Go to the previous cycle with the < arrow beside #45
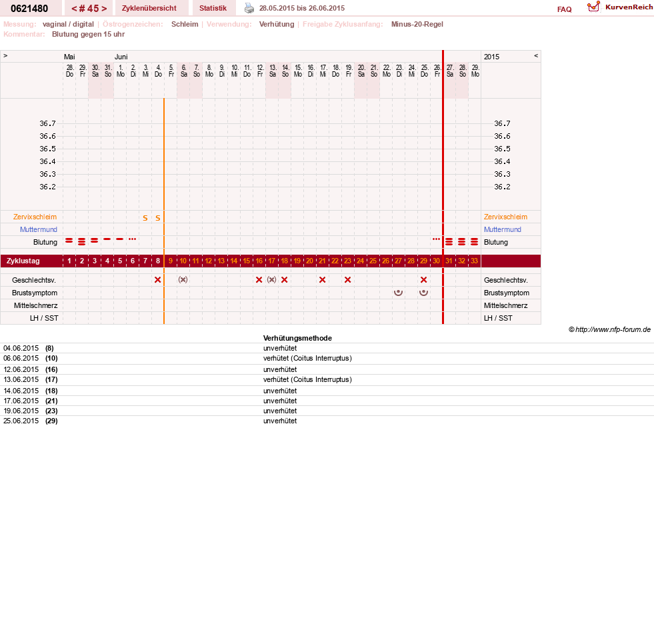 [74, 9]
